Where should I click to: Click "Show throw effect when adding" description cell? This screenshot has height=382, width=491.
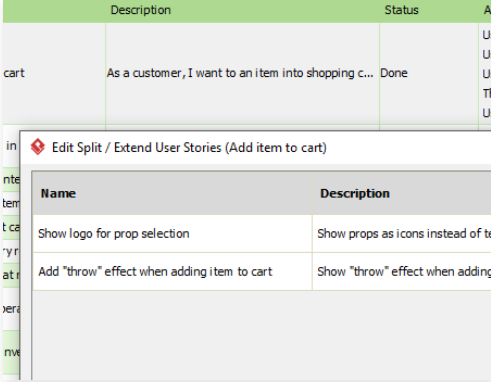402,272
